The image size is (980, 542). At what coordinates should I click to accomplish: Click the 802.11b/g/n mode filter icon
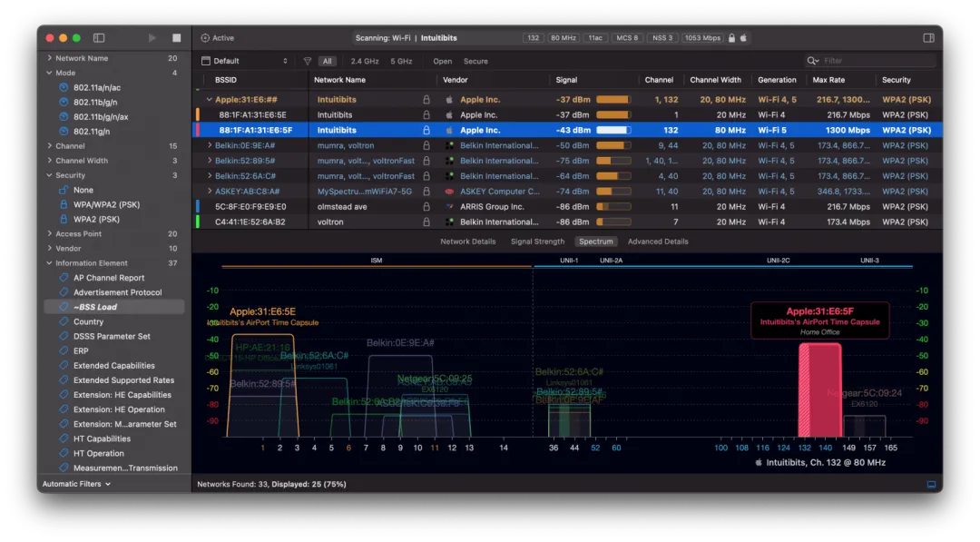click(x=64, y=102)
